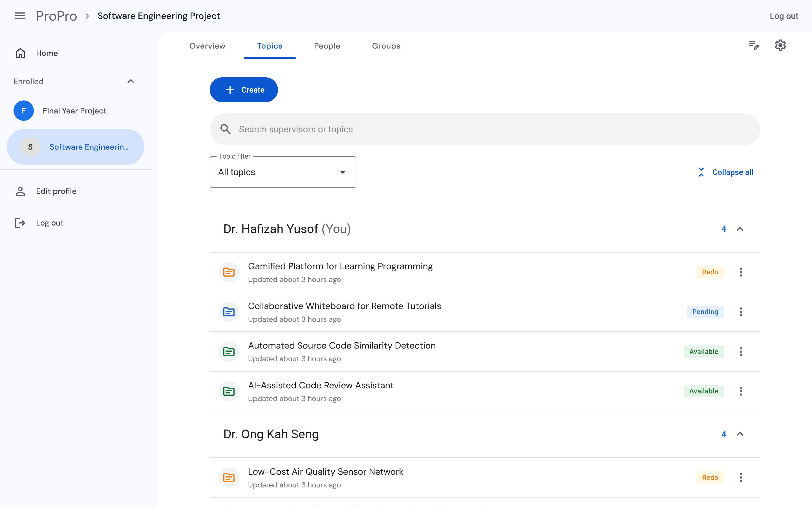Viewport: 812px width, 508px height.
Task: Click Available badge on Automated Source Code
Action: click(x=704, y=351)
